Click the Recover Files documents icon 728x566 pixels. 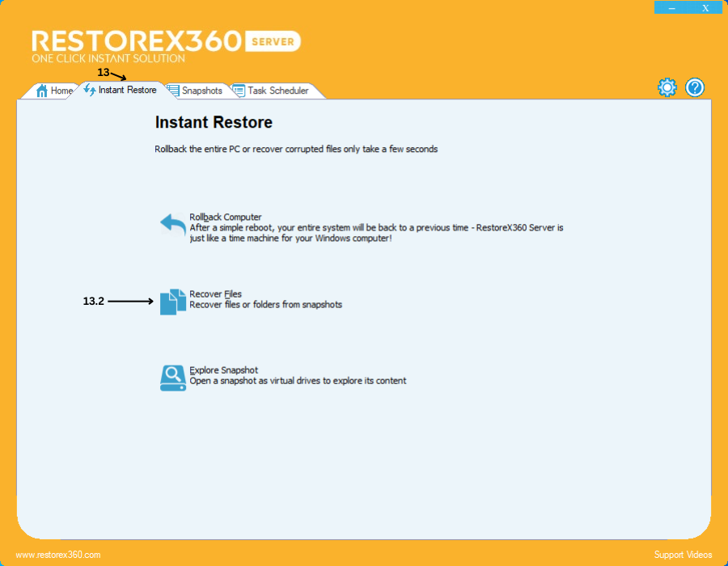click(x=173, y=302)
